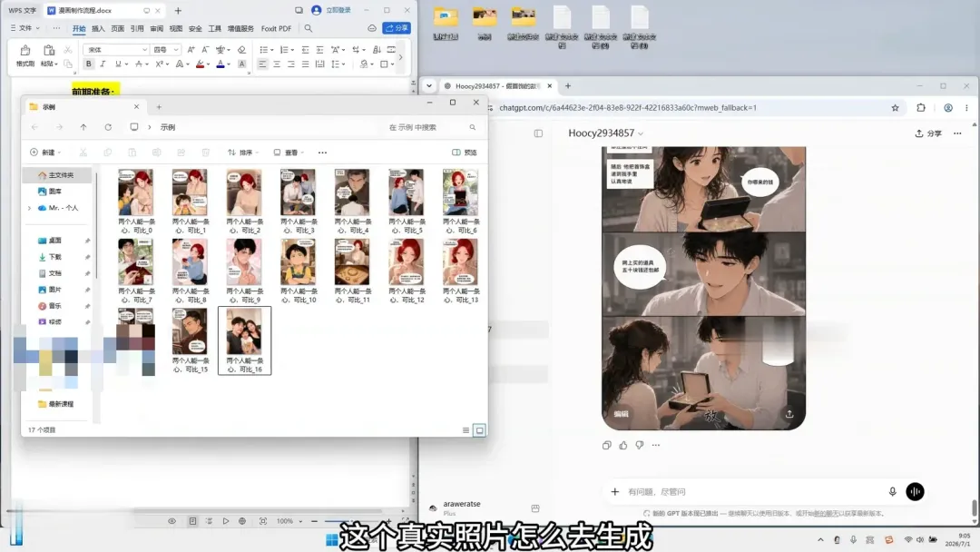Expand the 新建 dropdown in Explorer
The width and height of the screenshot is (980, 552).
point(45,153)
